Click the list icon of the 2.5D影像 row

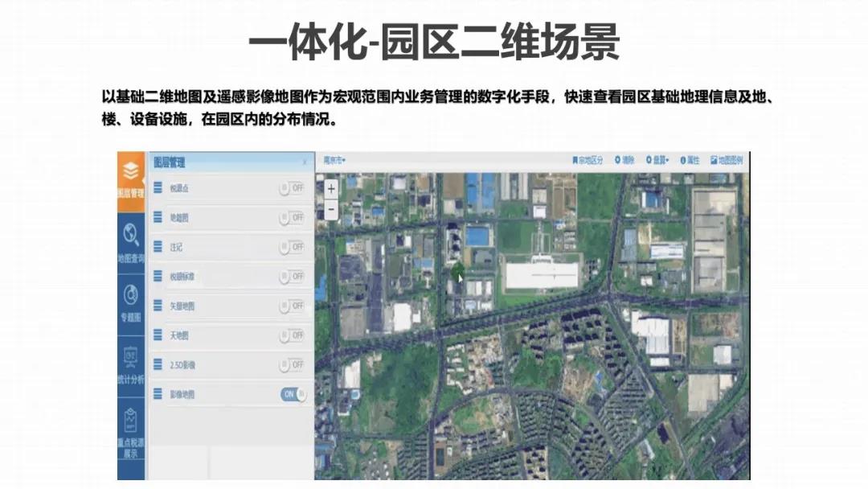(158, 364)
